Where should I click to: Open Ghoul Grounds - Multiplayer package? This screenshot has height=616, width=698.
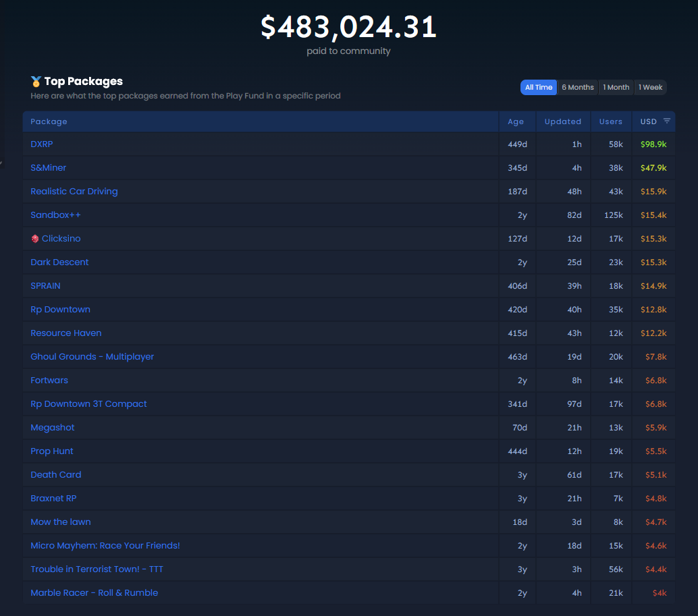92,356
